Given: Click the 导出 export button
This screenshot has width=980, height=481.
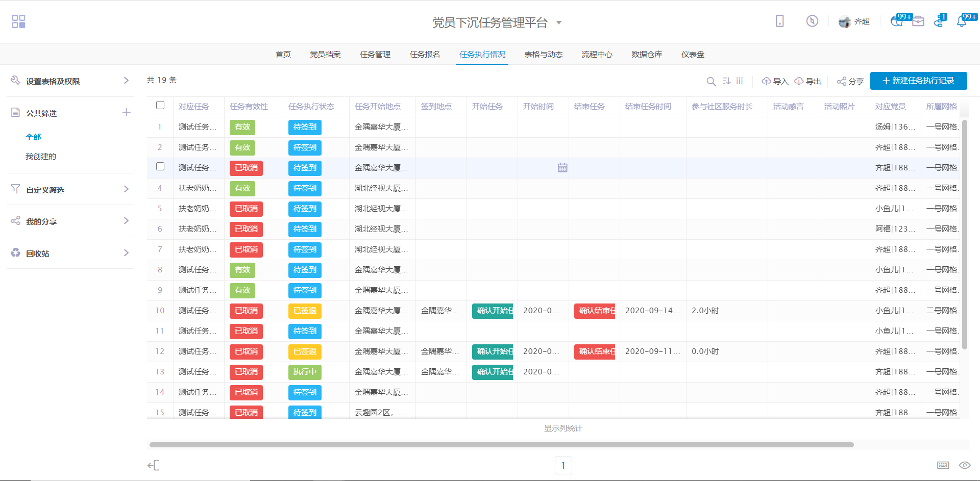Looking at the screenshot, I should (807, 81).
